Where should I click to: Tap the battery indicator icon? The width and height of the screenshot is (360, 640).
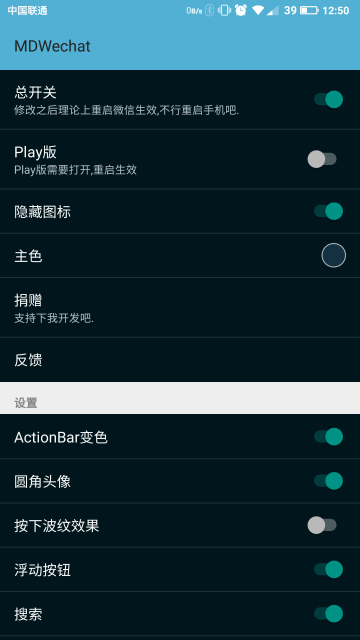[309, 10]
